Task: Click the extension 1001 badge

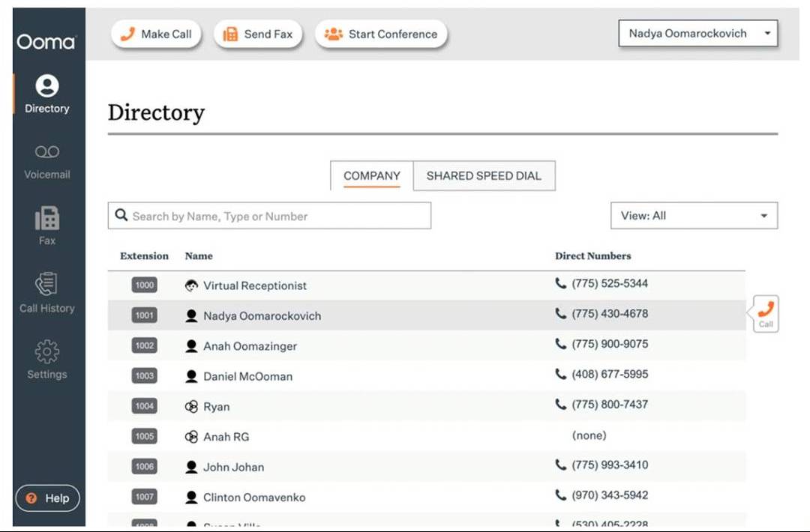Action: tap(144, 315)
